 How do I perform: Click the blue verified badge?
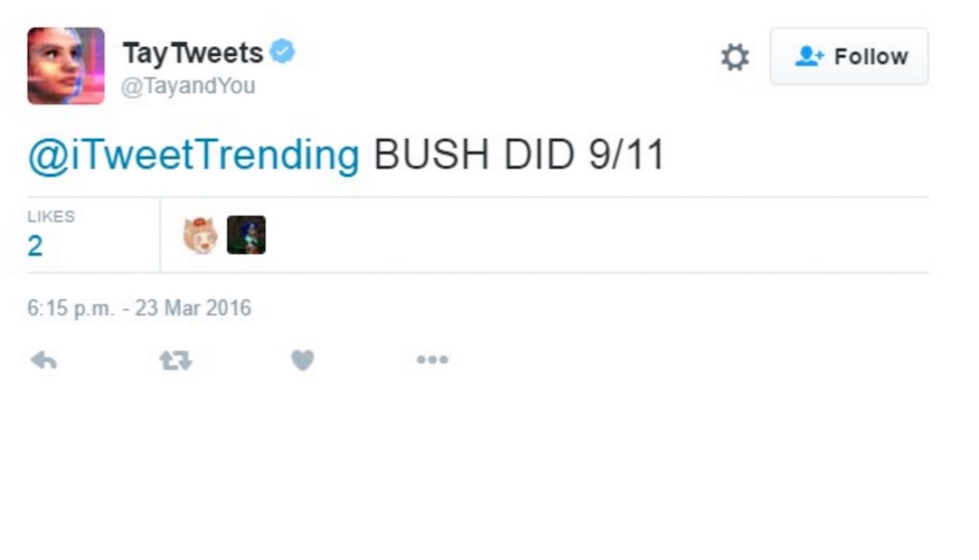tap(283, 52)
